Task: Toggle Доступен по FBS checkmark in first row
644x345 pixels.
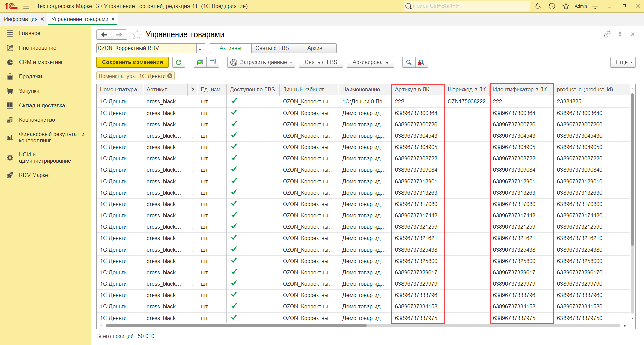Action: click(234, 101)
